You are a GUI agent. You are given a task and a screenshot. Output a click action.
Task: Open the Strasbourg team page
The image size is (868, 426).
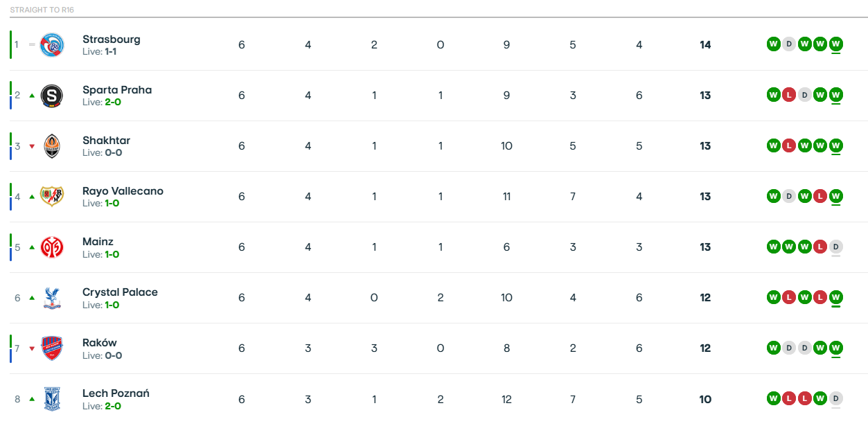pos(111,39)
